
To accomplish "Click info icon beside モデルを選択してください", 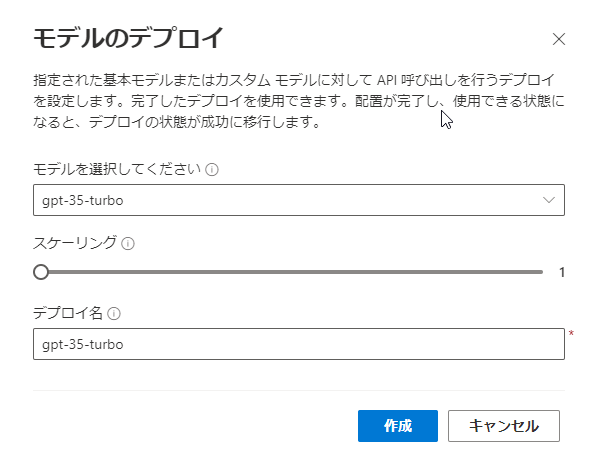I will tap(212, 169).
